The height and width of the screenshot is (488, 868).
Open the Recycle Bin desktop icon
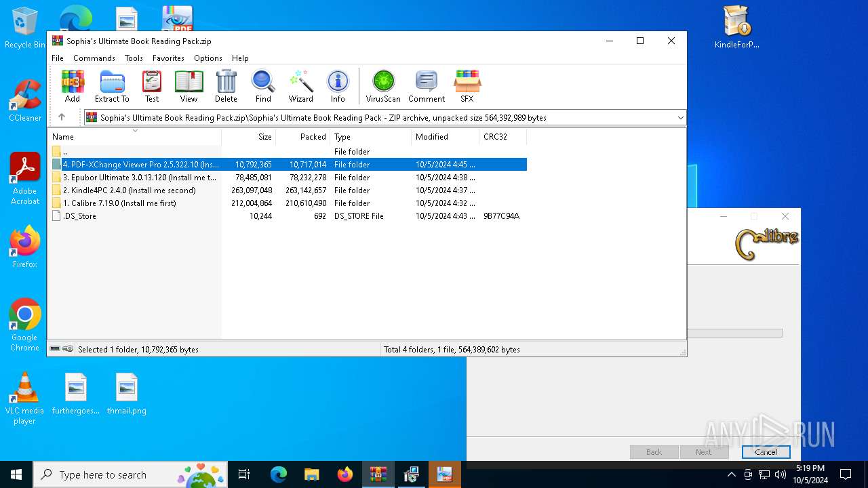coord(25,28)
